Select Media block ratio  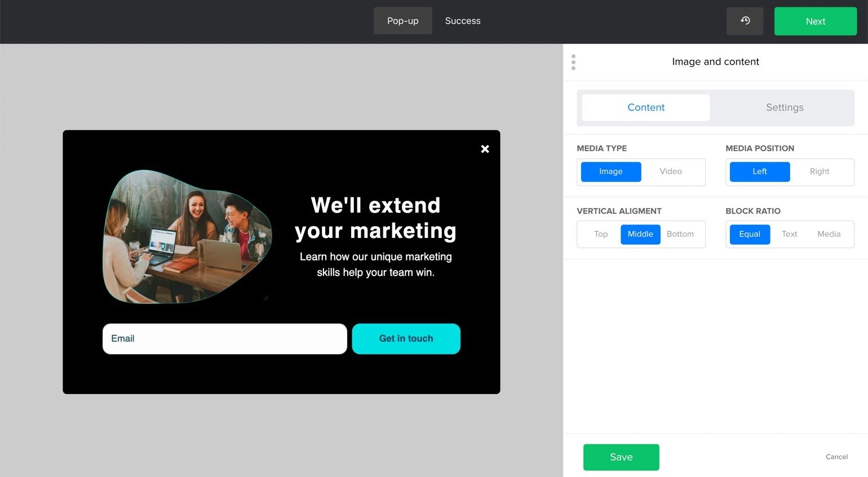(828, 234)
